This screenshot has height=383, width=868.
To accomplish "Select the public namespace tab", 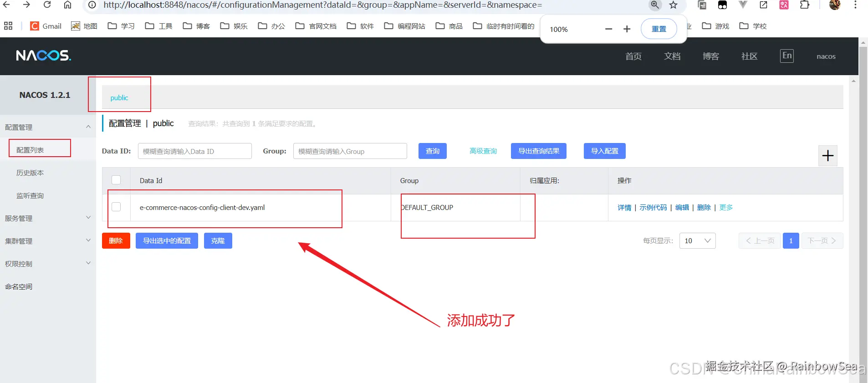I will click(119, 98).
